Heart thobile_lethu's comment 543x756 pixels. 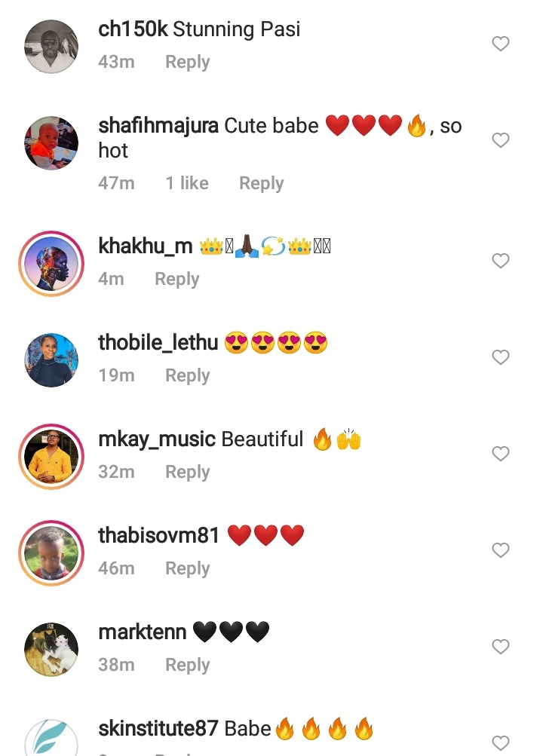[x=501, y=357]
